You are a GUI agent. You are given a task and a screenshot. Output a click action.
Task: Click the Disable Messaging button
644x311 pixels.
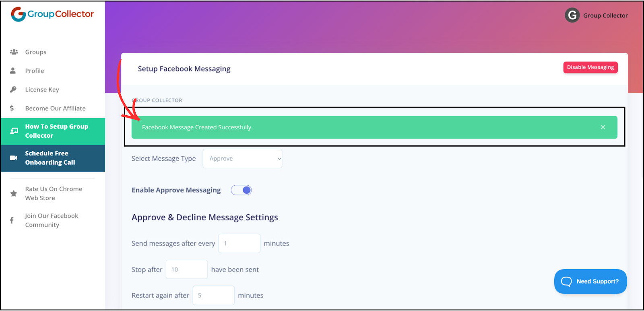[590, 67]
